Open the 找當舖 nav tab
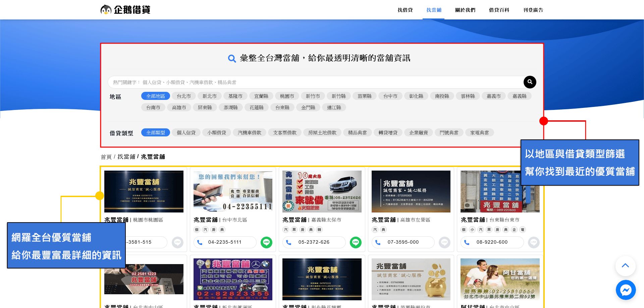 point(434,10)
